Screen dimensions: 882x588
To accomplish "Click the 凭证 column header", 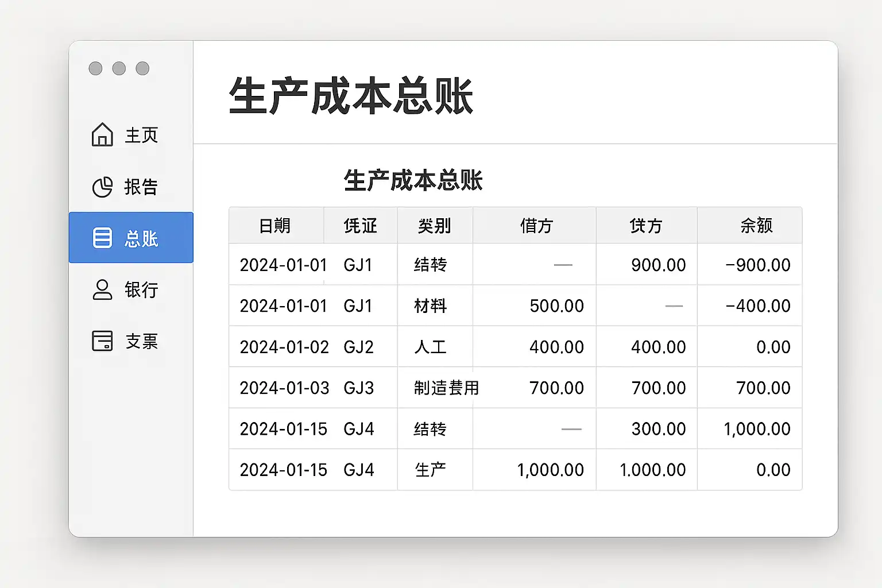I will [x=360, y=226].
